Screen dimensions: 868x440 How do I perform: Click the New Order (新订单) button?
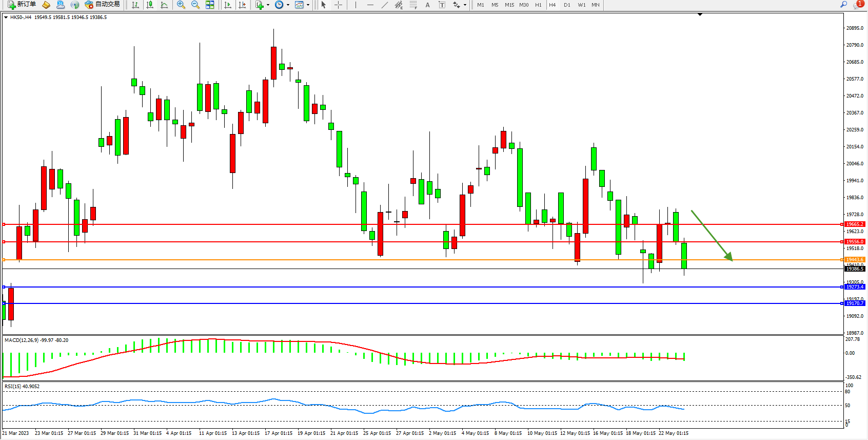point(22,5)
